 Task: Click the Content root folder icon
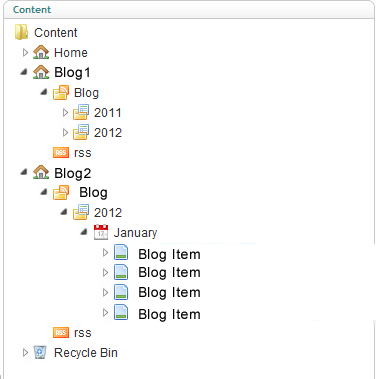tap(21, 32)
